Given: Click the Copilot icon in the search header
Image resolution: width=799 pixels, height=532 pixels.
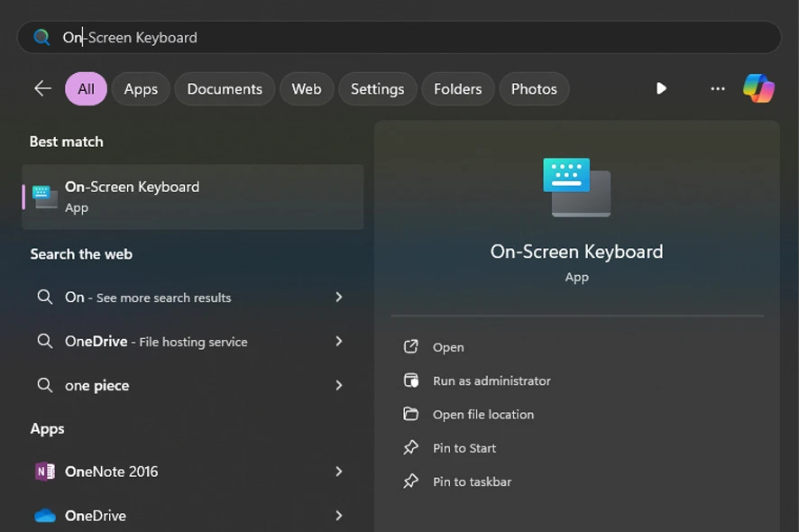Looking at the screenshot, I should click(x=758, y=88).
